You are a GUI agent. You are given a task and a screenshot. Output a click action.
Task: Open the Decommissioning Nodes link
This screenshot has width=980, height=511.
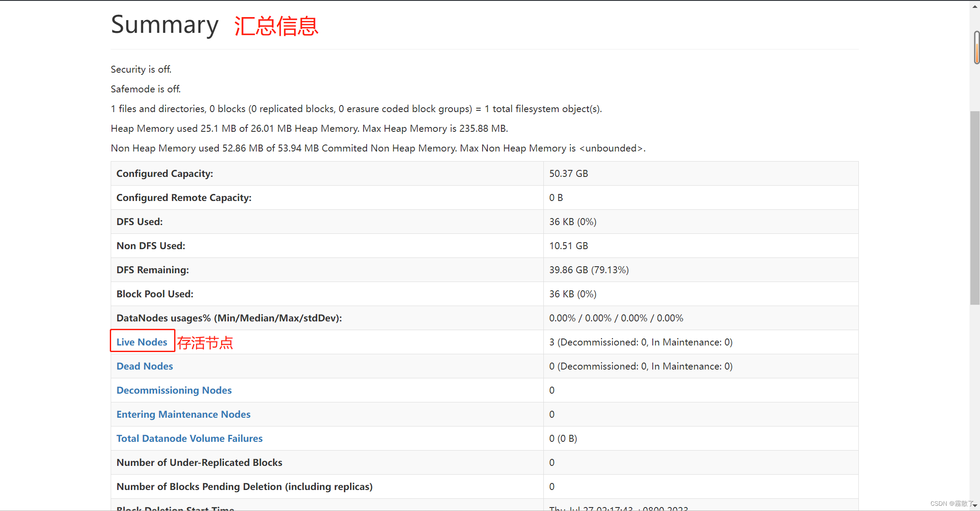click(174, 390)
